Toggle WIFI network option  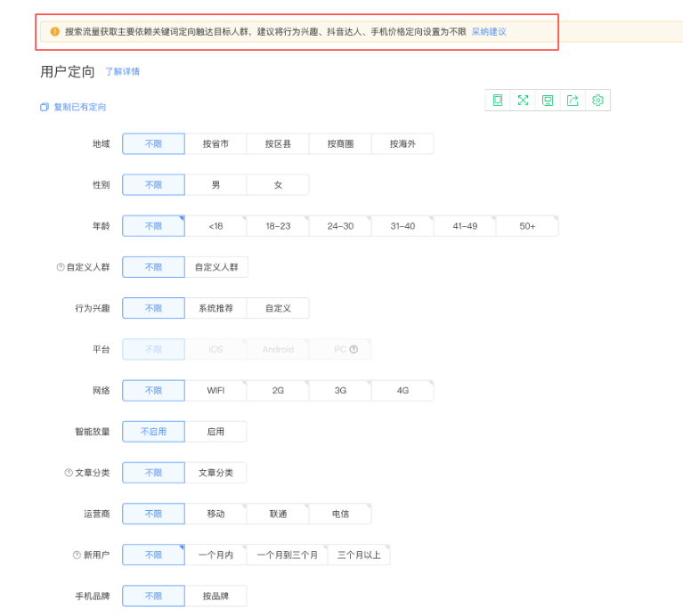215,391
